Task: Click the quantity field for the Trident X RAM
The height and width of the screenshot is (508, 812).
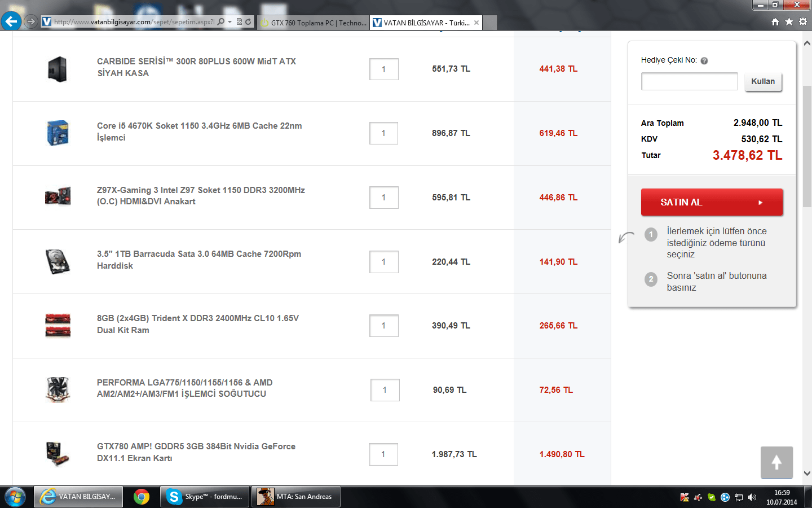Action: tap(384, 326)
